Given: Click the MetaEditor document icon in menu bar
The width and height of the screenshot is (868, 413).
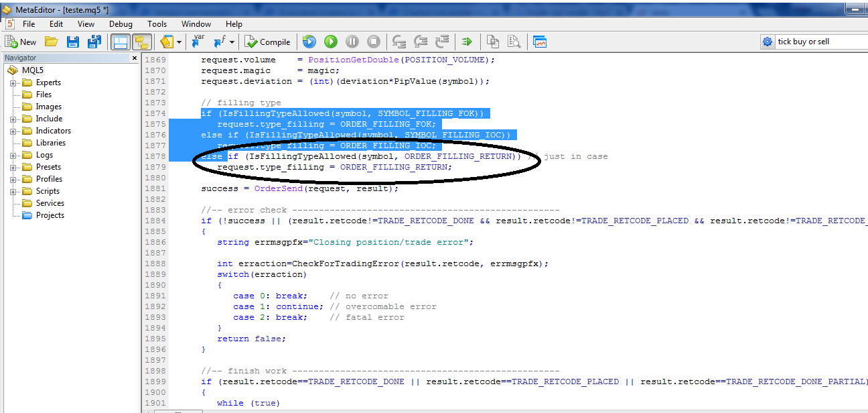Looking at the screenshot, I should 10,23.
